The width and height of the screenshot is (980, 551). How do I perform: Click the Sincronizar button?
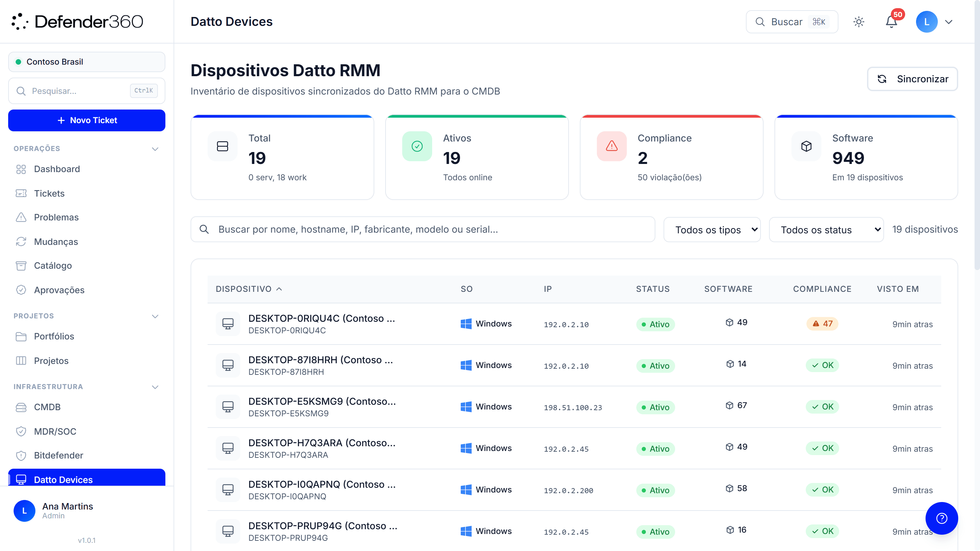click(x=912, y=79)
